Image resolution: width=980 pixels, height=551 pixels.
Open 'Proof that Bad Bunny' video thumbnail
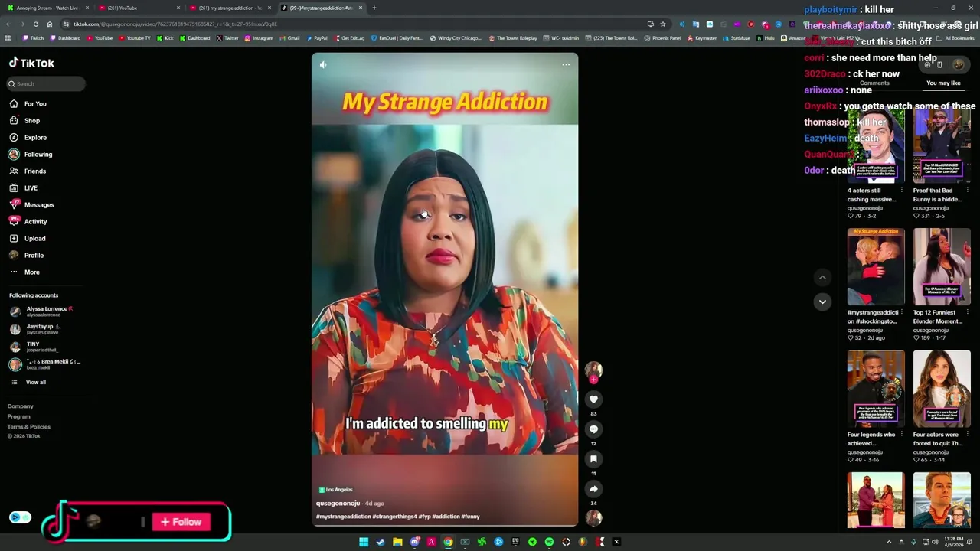(942, 145)
